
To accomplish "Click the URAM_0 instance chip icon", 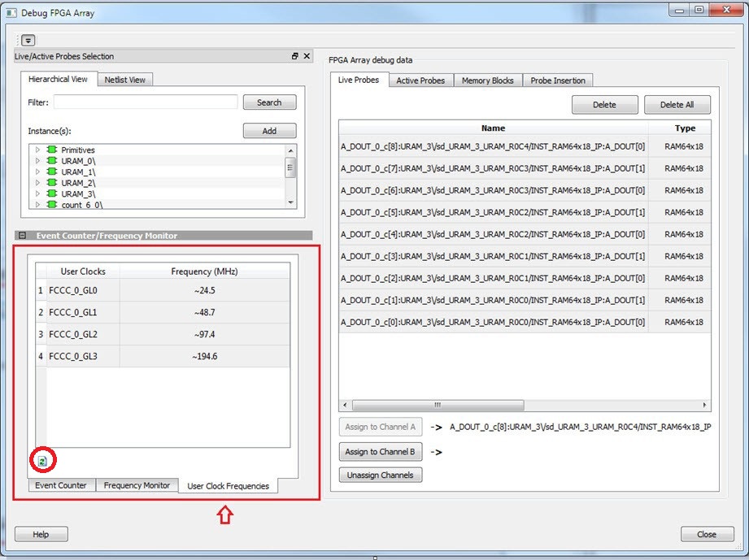I will pyautogui.click(x=51, y=161).
